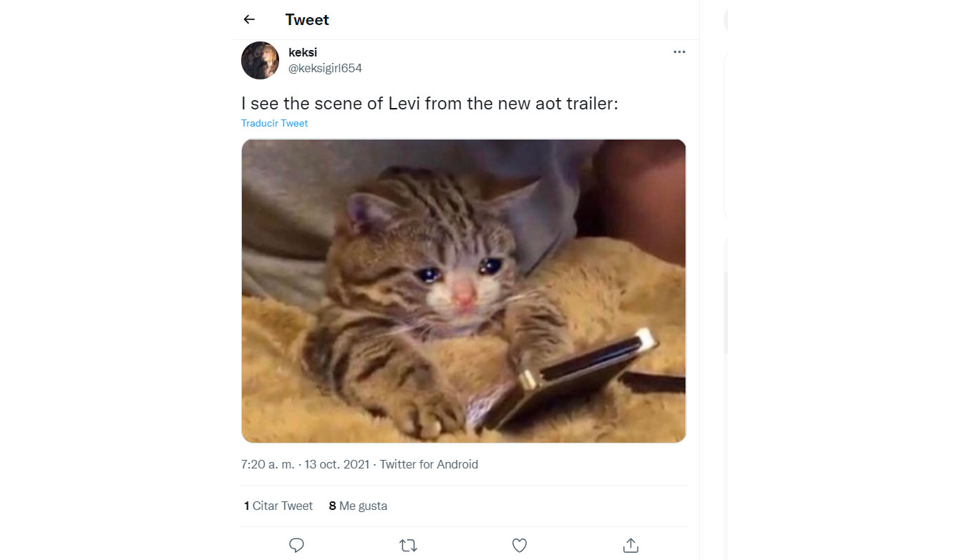Like the tweet with the heart icon

pos(520,546)
